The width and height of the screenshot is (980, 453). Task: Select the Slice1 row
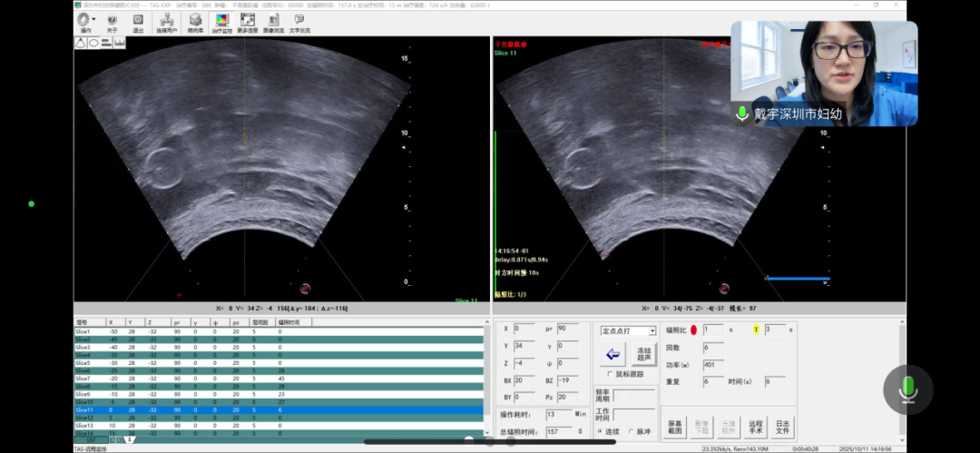(279, 331)
